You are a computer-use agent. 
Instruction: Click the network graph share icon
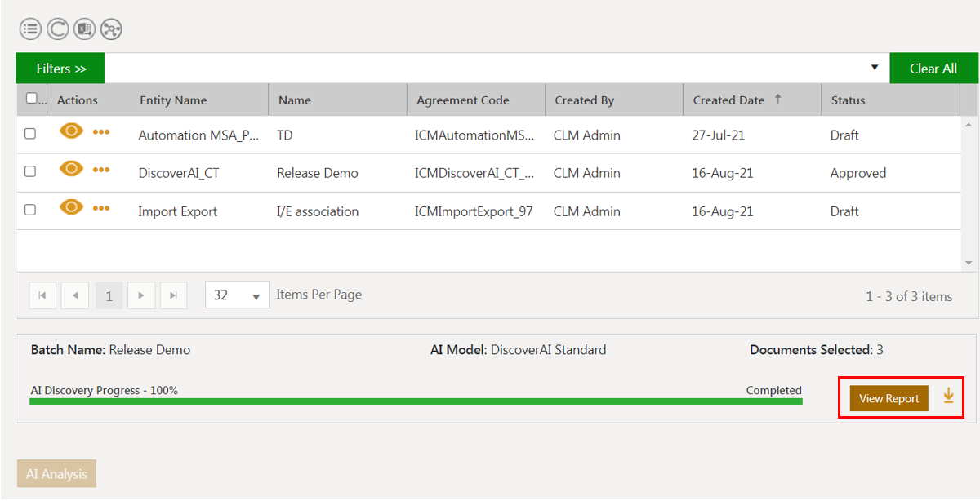tap(110, 29)
